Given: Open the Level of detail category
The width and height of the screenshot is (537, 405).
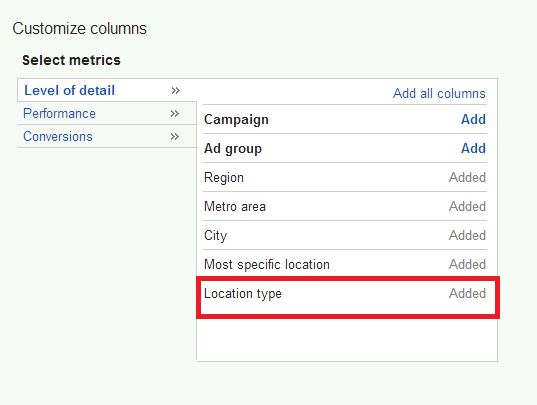Looking at the screenshot, I should (70, 90).
